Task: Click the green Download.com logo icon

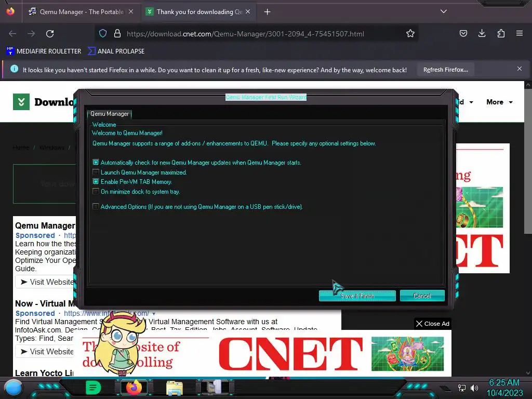Action: point(21,102)
